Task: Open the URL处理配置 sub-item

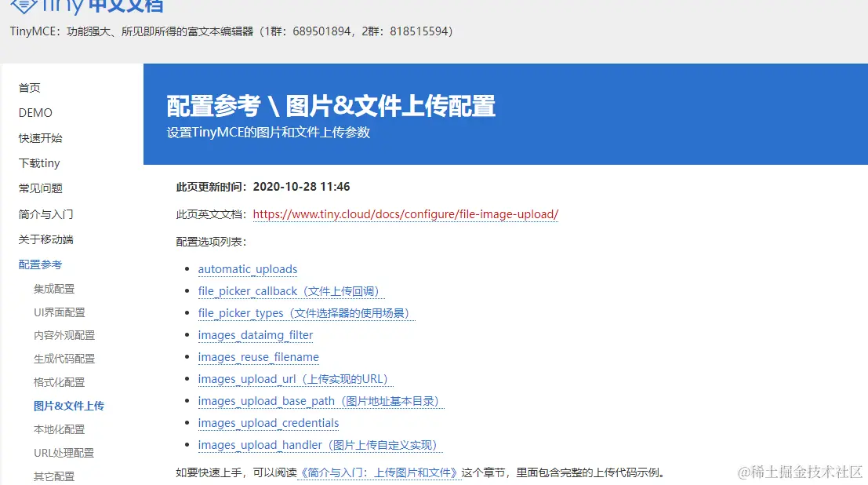Action: click(x=64, y=453)
